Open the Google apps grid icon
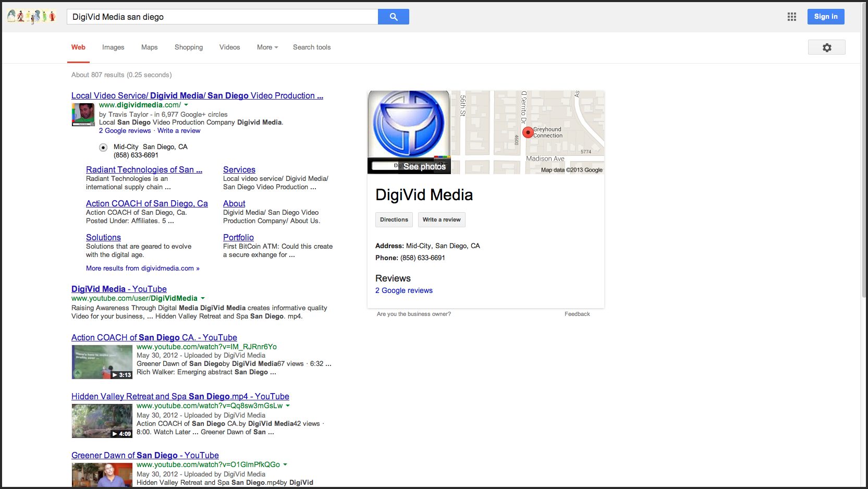The height and width of the screenshot is (489, 868). 792,17
